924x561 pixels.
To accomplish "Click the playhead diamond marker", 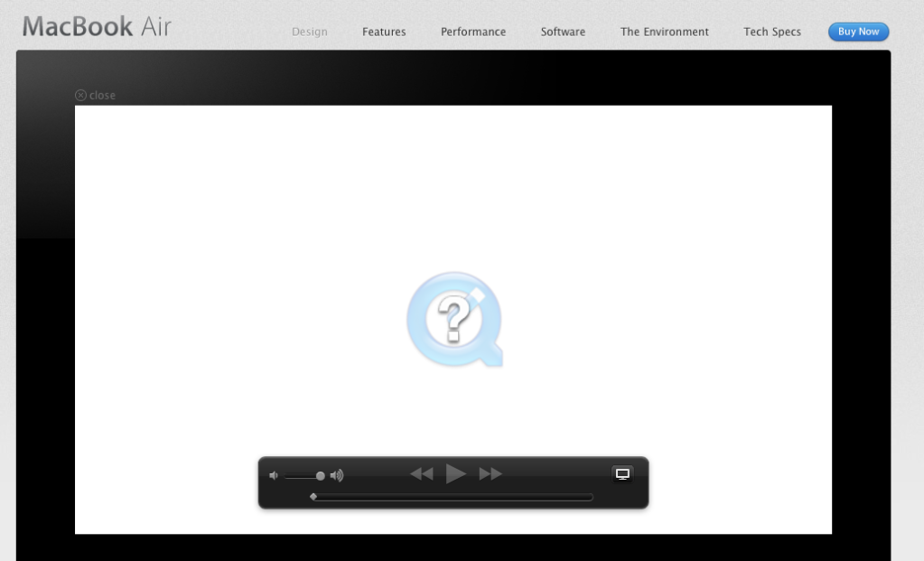I will click(x=313, y=497).
